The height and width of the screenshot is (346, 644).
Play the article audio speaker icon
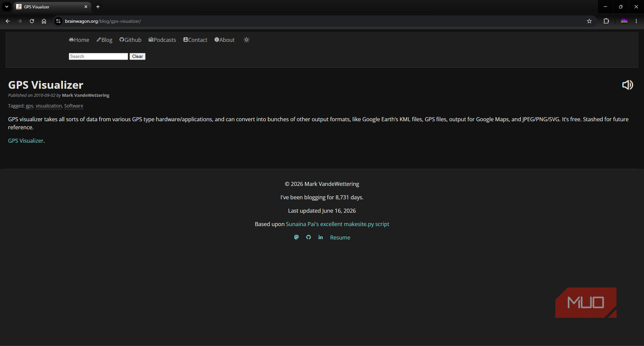(x=628, y=85)
